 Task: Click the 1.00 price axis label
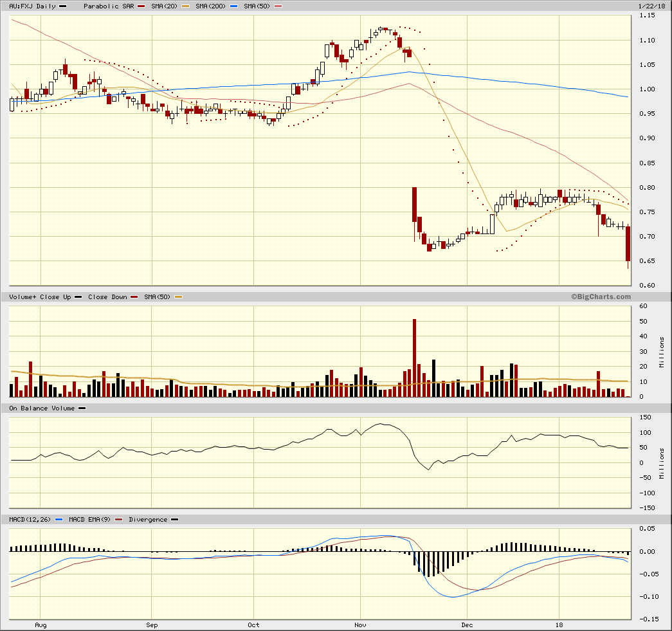pos(647,89)
